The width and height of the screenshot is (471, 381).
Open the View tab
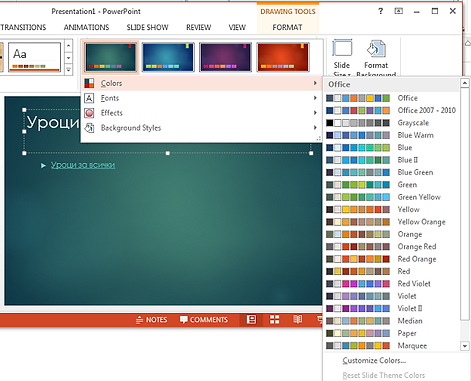point(237,27)
